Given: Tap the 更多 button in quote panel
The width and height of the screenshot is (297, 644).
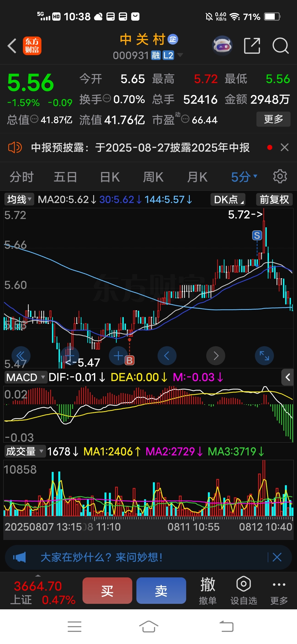Looking at the screenshot, I should pos(273,119).
